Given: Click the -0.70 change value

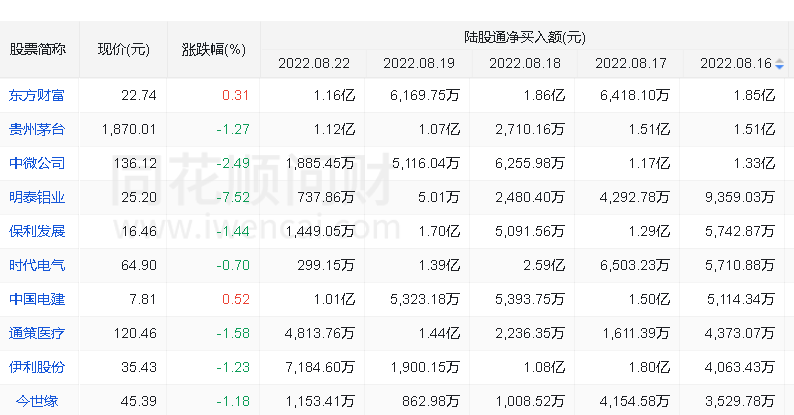Looking at the screenshot, I should click(233, 265).
